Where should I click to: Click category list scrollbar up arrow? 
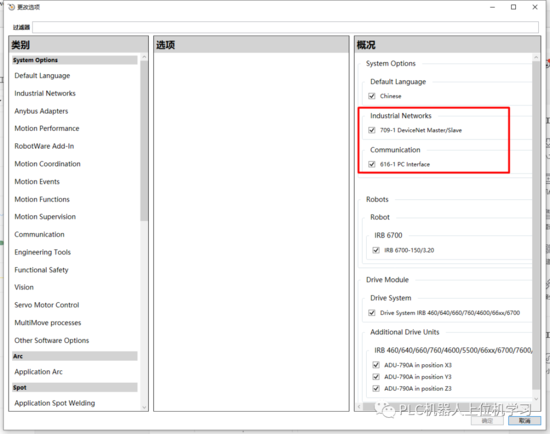coord(144,57)
